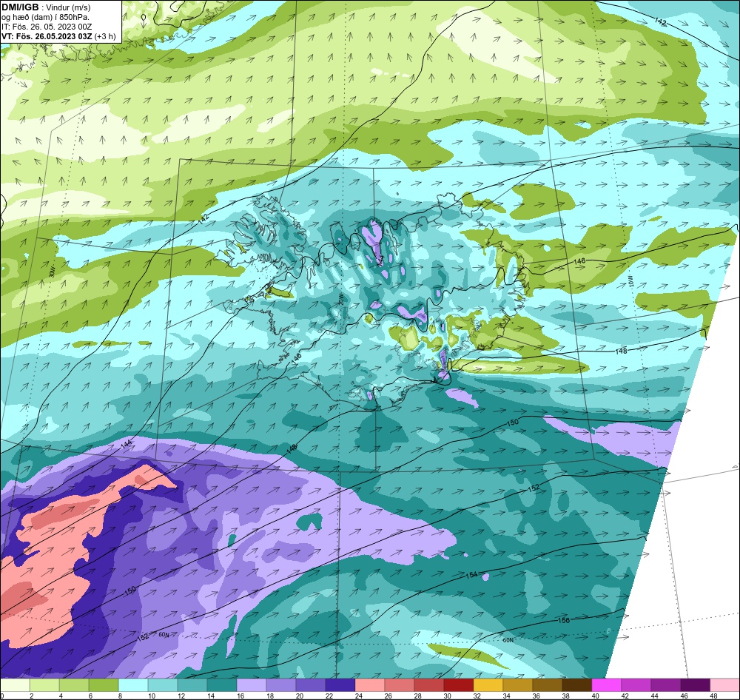740x700 pixels.
Task: Click the 'DMI/IGB : Vindur (m/s)' title
Action: pyautogui.click(x=46, y=7)
